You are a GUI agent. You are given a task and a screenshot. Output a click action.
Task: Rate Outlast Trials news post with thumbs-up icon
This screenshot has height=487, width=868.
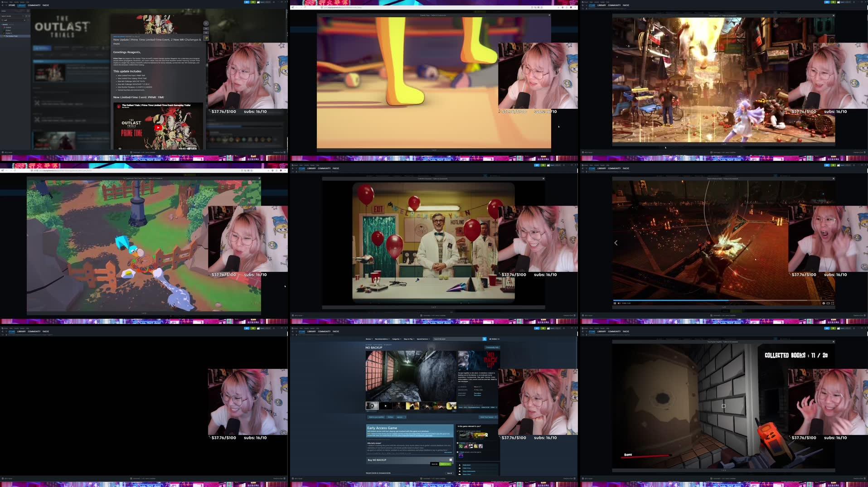coord(206,39)
